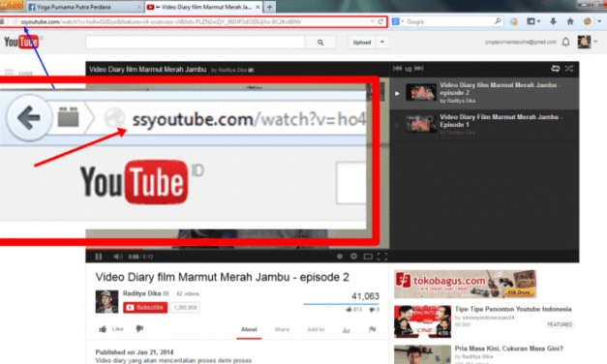
Task: Mute the video volume speaker icon
Action: [118, 257]
